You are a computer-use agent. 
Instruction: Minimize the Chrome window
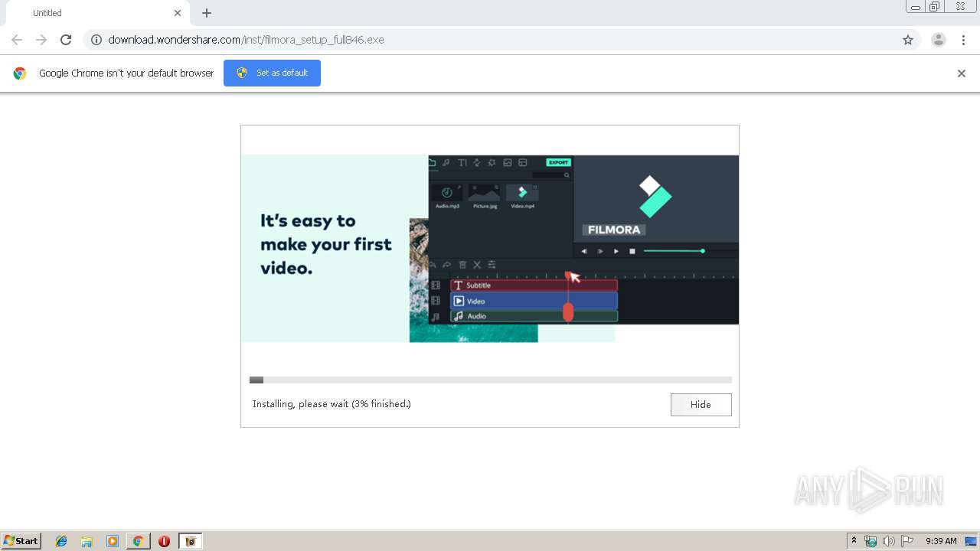coord(916,7)
